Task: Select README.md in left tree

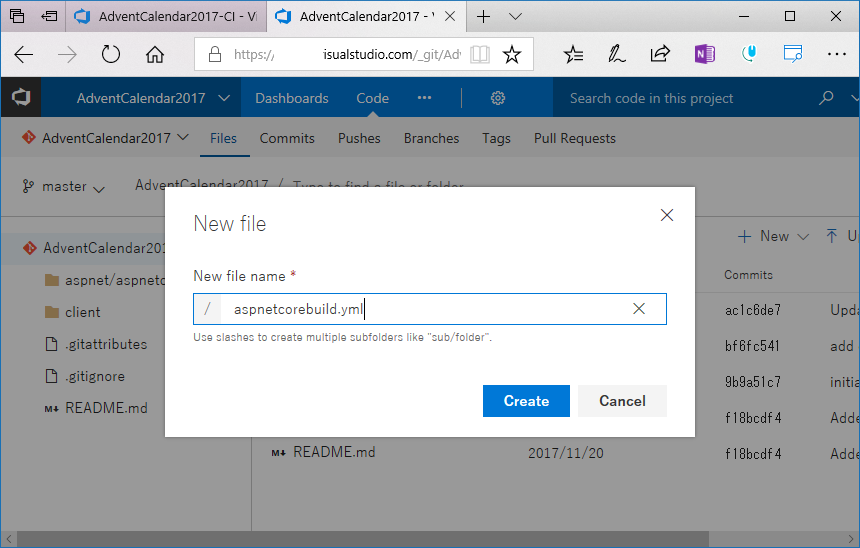Action: [96, 408]
